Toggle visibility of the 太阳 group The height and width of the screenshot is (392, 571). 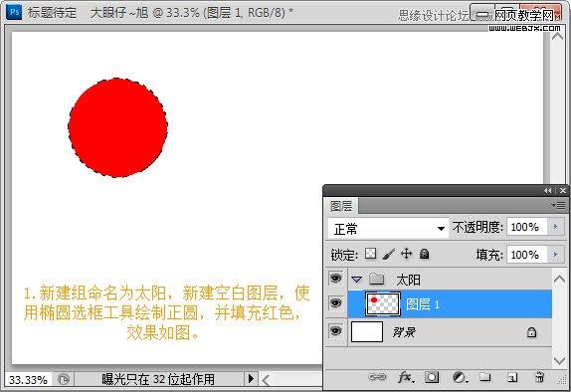(x=335, y=279)
